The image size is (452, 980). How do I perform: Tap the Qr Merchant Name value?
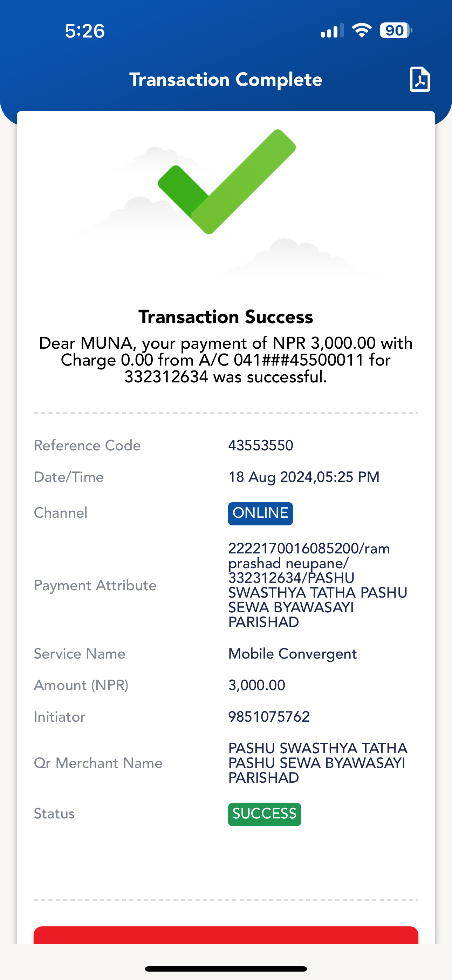click(318, 763)
